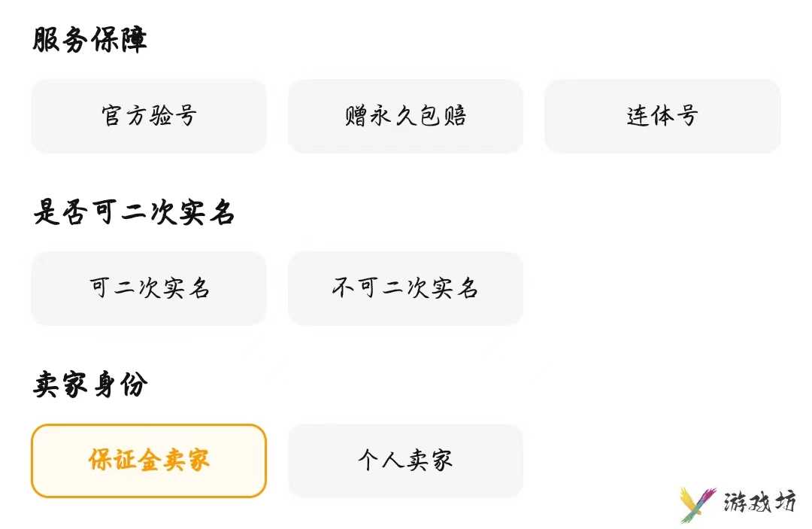Filter listings to individual sellers
The height and width of the screenshot is (529, 812).
(x=405, y=461)
